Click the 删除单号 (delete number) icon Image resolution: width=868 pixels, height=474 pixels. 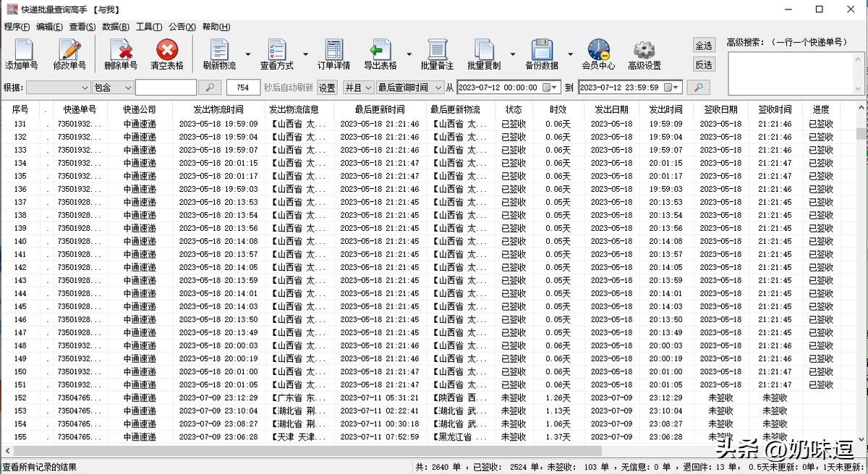point(119,51)
